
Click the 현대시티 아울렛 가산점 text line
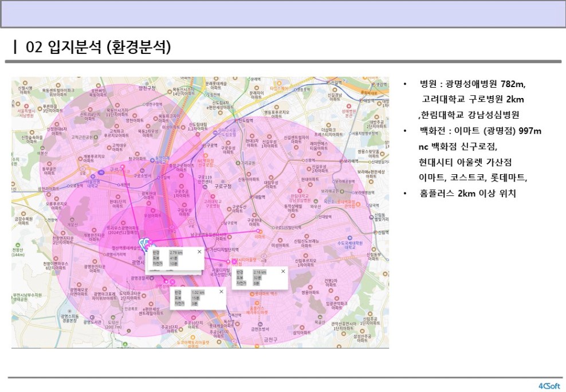[x=465, y=162]
